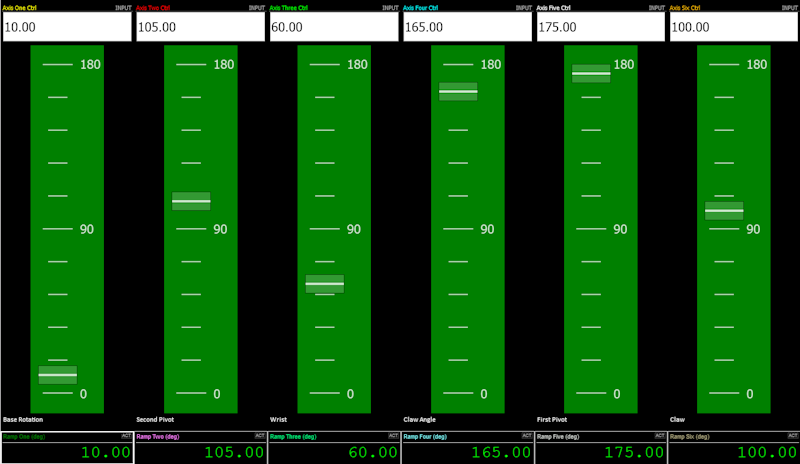Click the 90 mark on the Base Rotation scale
The width and height of the screenshot is (800, 464).
(87, 229)
